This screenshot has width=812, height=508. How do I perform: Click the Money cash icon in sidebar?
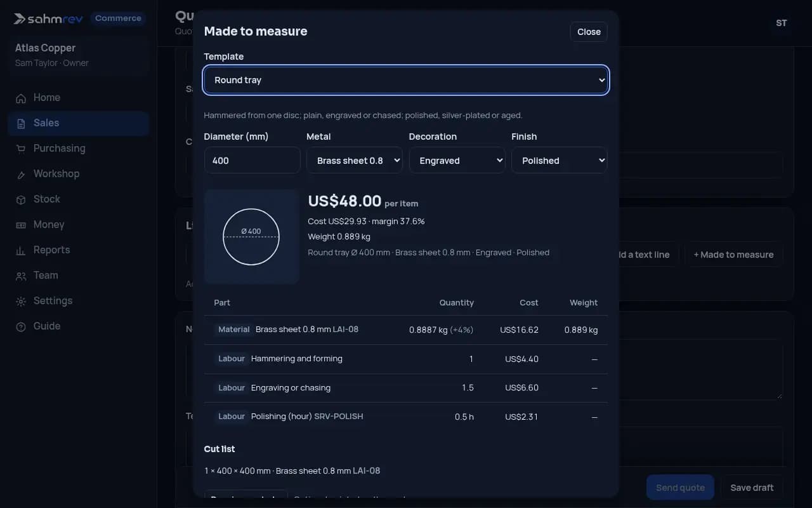point(21,225)
